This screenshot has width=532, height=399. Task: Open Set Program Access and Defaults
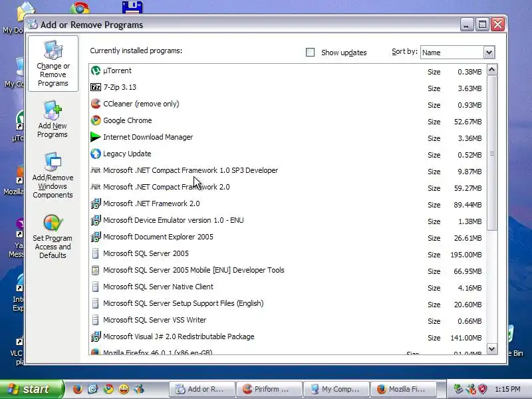tap(53, 237)
